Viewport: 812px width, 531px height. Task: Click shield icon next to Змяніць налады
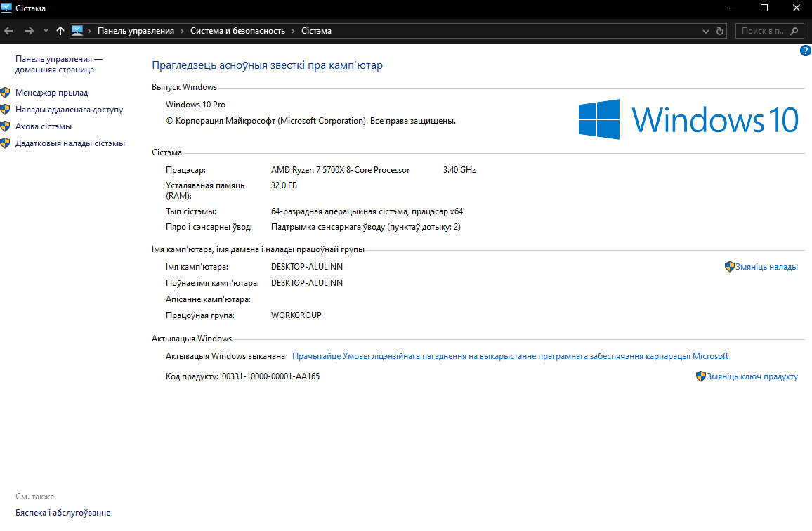click(730, 267)
